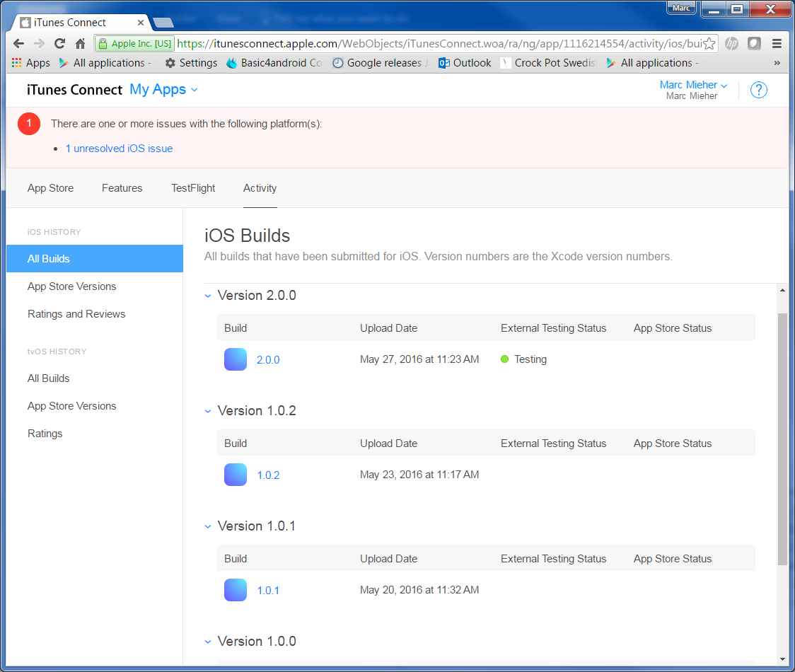Collapse the Version 2.0.0 section
The width and height of the screenshot is (795, 672).
tap(208, 296)
